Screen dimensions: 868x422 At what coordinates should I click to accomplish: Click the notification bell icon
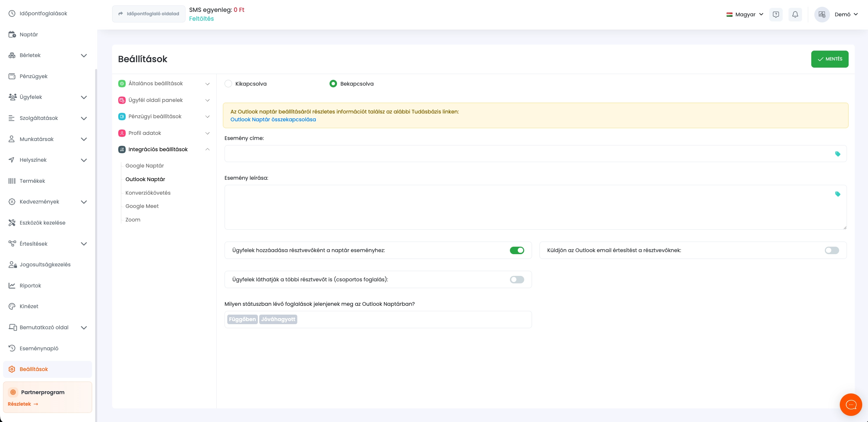pyautogui.click(x=795, y=14)
